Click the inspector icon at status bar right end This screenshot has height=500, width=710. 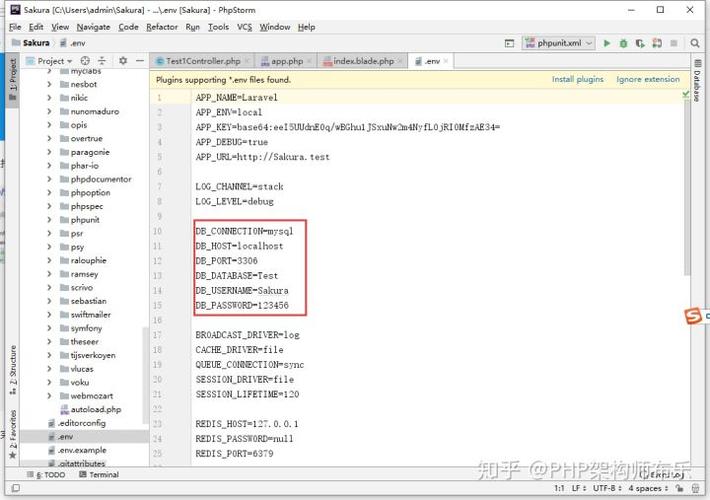coord(696,488)
